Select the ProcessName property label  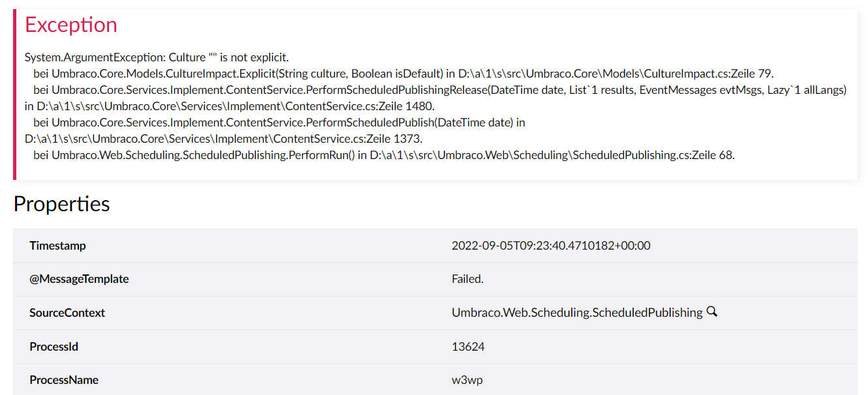click(64, 380)
